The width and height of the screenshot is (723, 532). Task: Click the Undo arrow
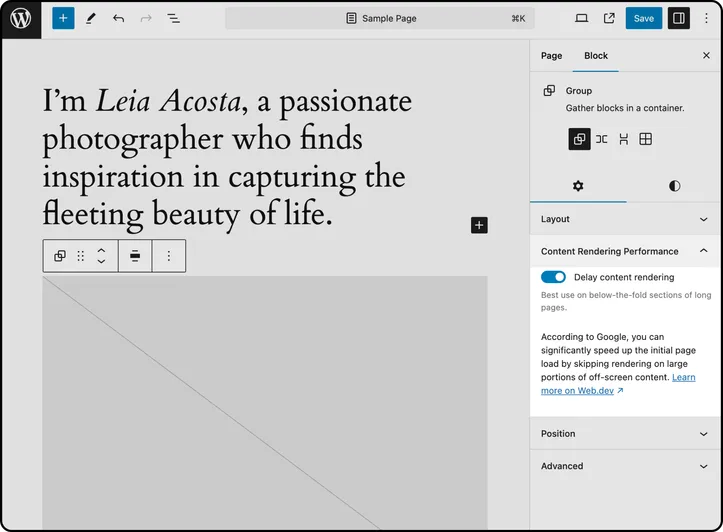[x=118, y=18]
